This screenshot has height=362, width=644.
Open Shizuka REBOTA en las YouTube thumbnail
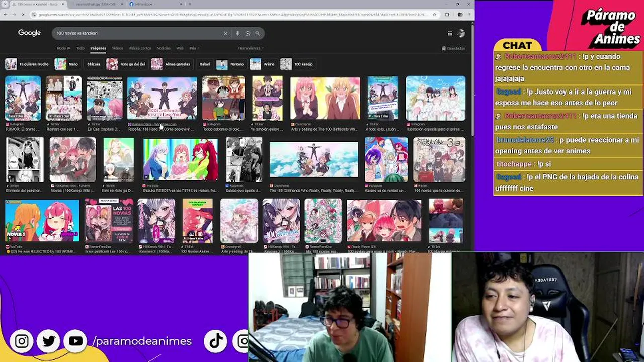tap(181, 160)
